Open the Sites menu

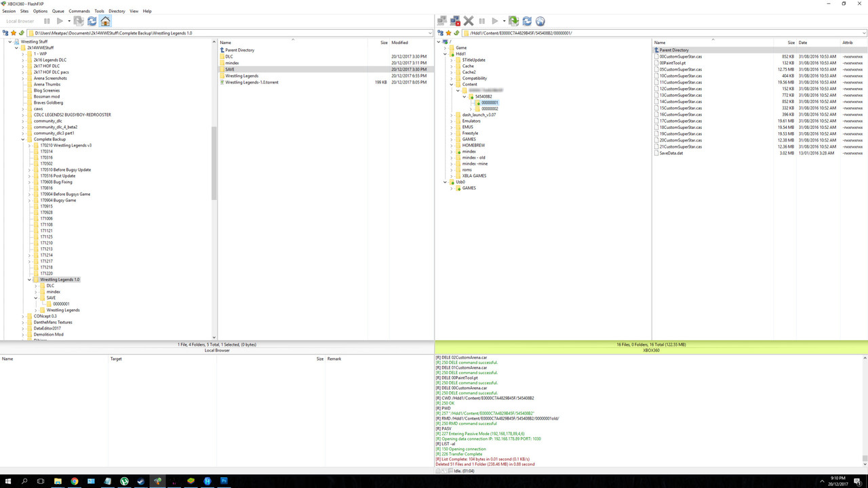24,11
